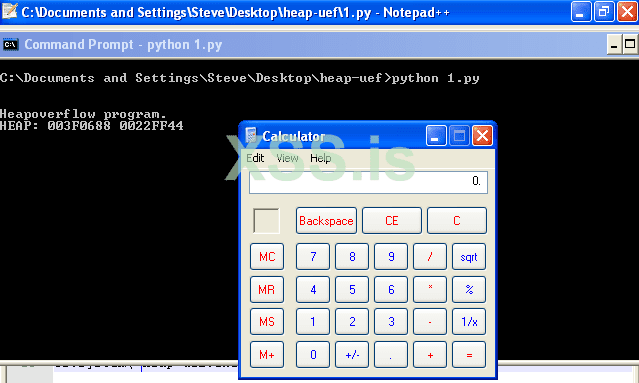Click the 1/x reciprocal button
Image resolution: width=639 pixels, height=383 pixels.
click(x=469, y=322)
